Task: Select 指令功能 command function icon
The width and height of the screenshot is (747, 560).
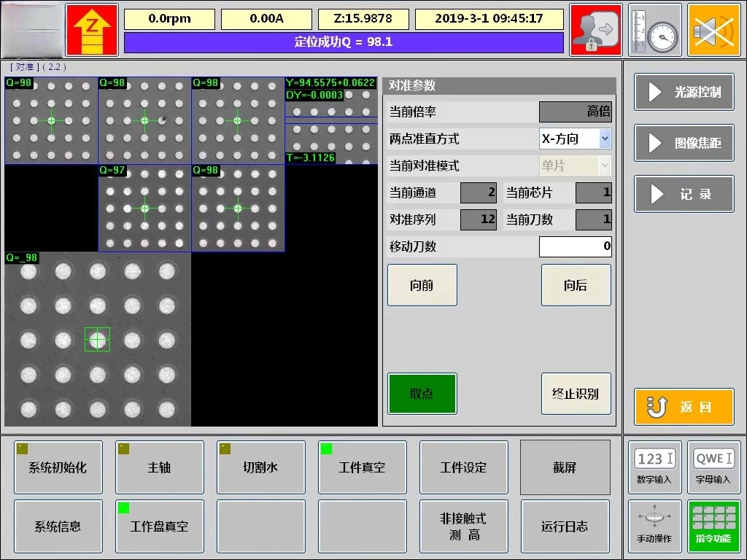Action: 713,526
